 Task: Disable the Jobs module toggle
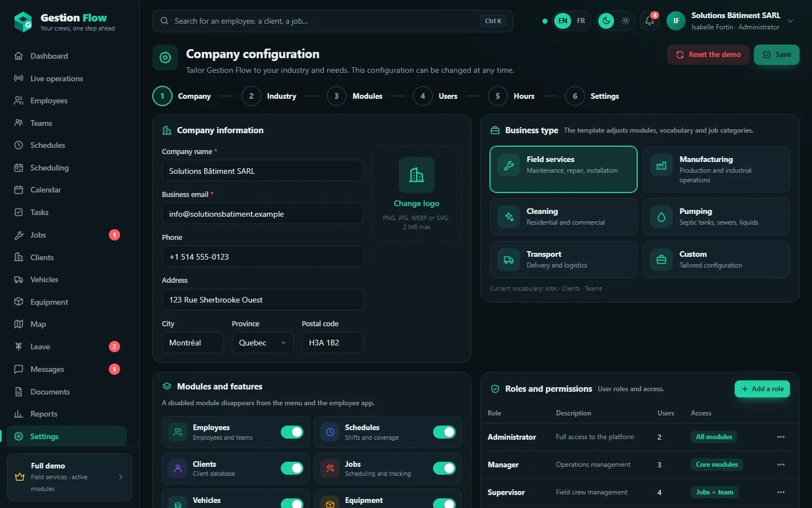point(444,468)
